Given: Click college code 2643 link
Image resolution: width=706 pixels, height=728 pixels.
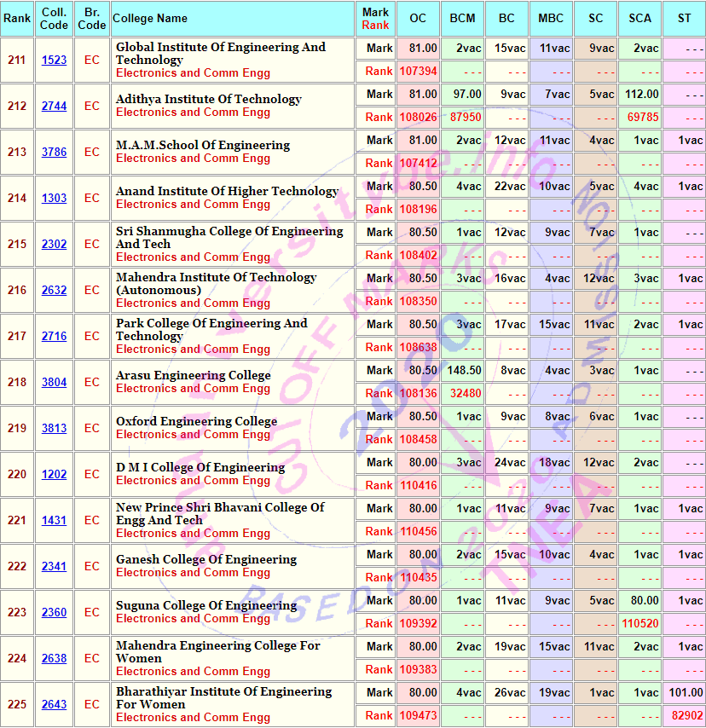Looking at the screenshot, I should 54,705.
